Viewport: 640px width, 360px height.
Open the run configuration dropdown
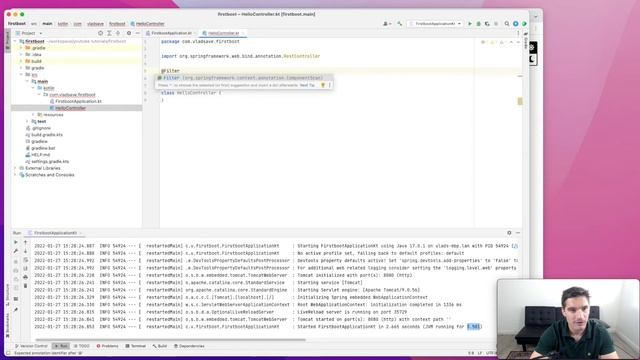pos(435,24)
